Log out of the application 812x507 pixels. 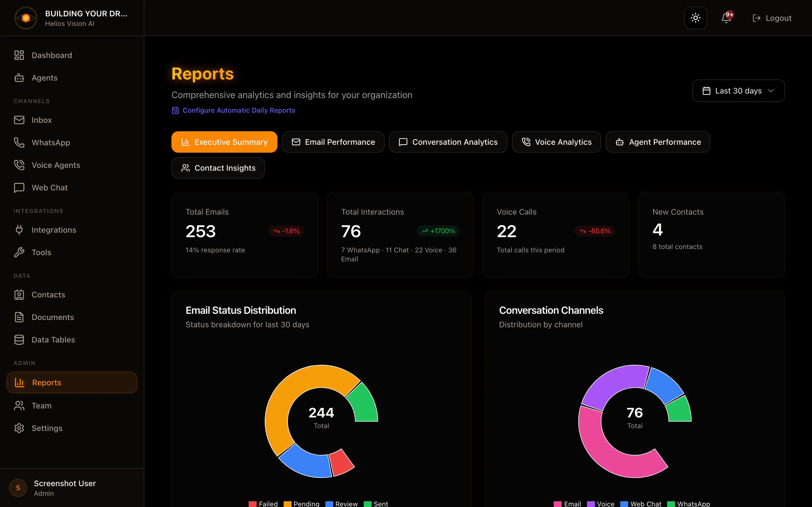click(x=772, y=18)
